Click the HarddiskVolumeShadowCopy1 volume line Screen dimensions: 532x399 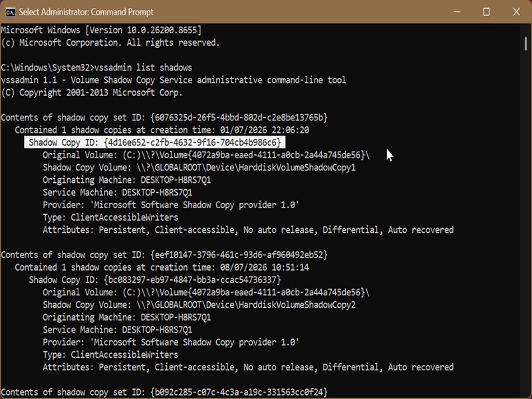point(199,168)
